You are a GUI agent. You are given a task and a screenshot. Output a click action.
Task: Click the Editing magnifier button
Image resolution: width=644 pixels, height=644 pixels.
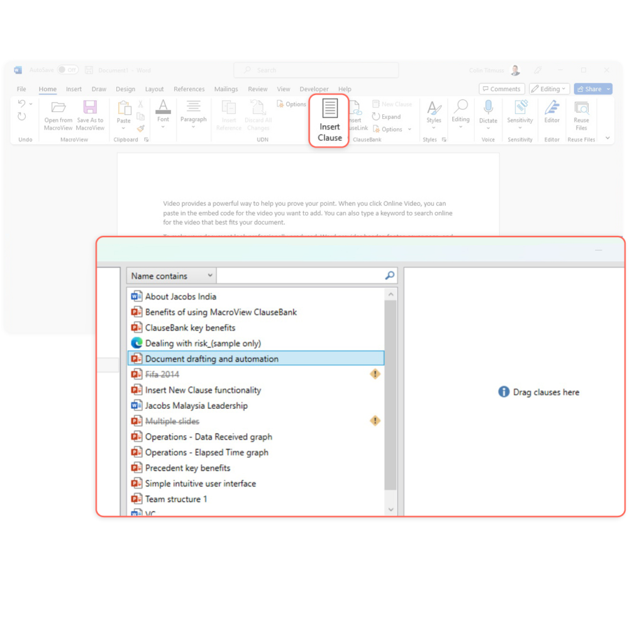pyautogui.click(x=460, y=114)
